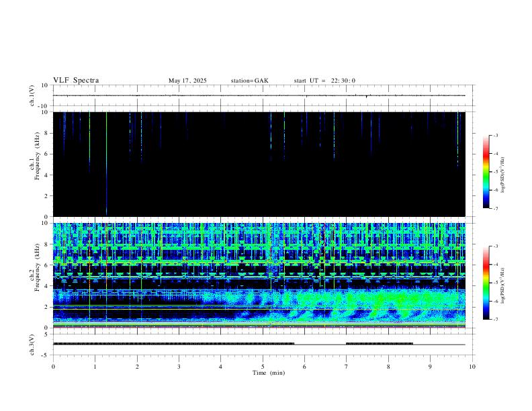Click the ch.1 waveform trace panel
This screenshot has width=532, height=411.
coord(263,95)
